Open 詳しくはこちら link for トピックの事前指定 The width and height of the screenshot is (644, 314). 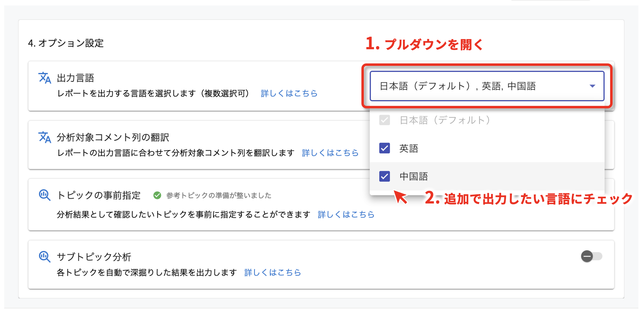pos(346,215)
